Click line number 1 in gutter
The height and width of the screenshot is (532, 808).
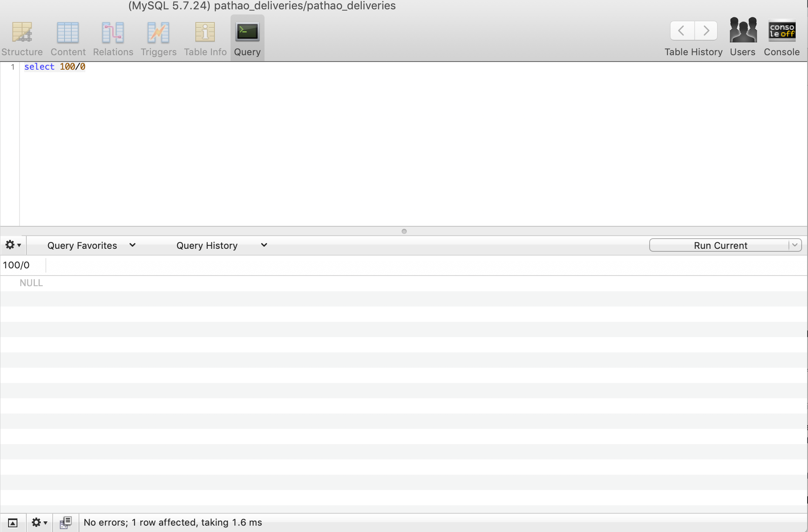tap(13, 67)
